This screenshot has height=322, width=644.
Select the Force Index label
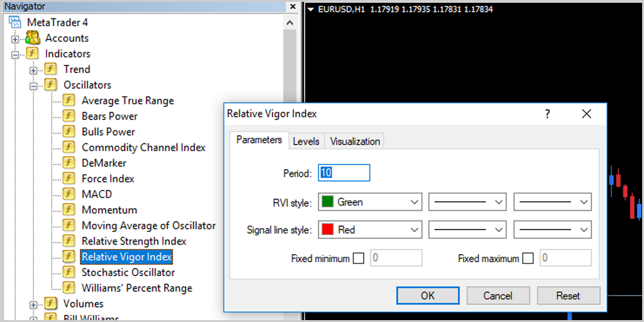pyautogui.click(x=108, y=179)
